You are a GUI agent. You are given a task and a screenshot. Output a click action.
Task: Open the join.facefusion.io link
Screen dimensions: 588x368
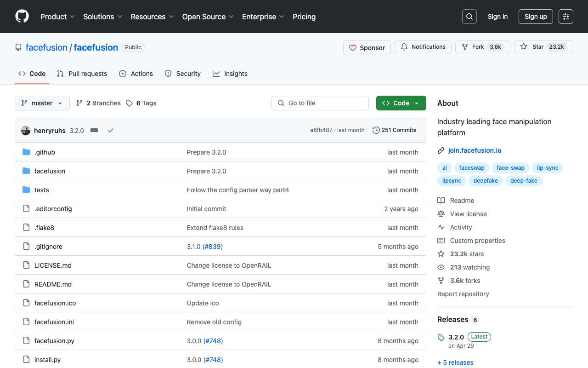(x=475, y=150)
